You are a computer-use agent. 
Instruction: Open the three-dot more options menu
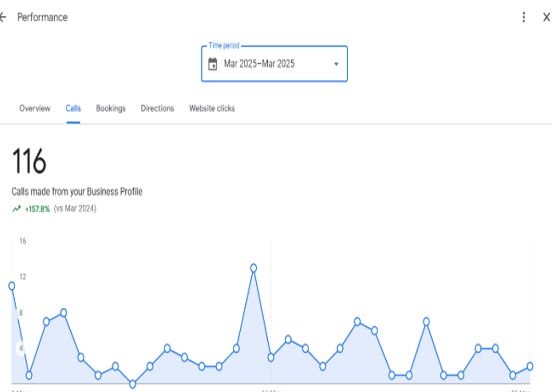click(523, 17)
